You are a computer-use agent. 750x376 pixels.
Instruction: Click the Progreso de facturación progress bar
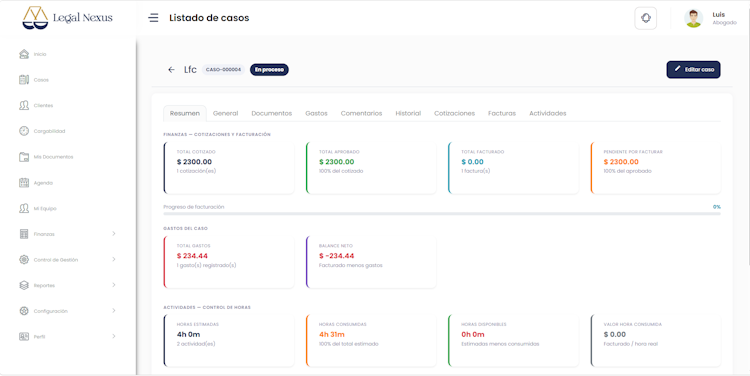pos(441,214)
